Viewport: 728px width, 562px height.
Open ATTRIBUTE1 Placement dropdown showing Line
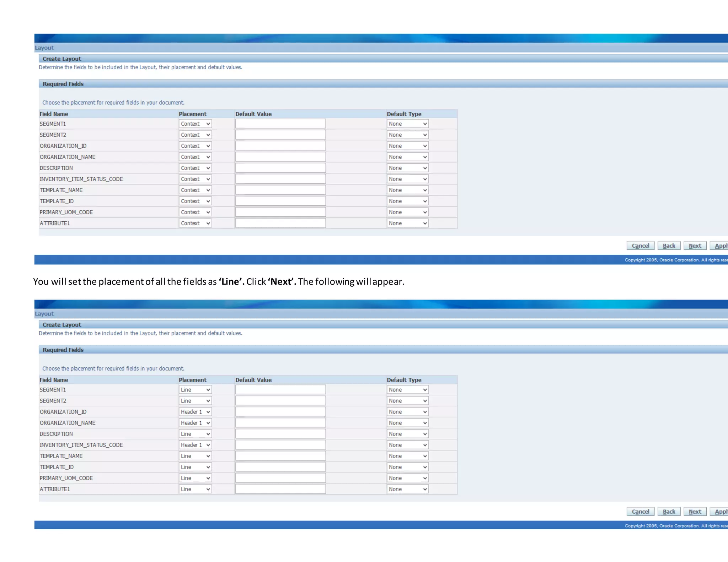tap(195, 489)
